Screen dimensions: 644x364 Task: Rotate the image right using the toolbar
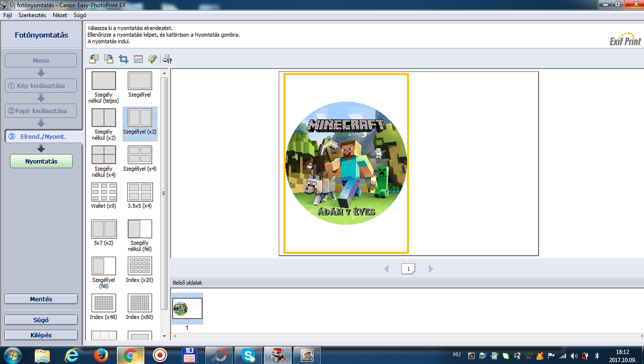pyautogui.click(x=108, y=59)
